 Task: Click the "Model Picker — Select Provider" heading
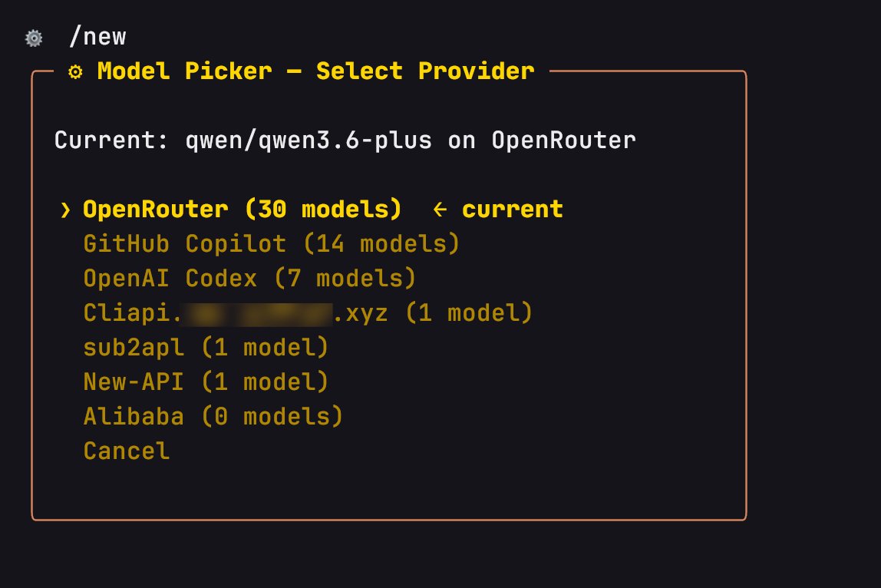pyautogui.click(x=315, y=71)
